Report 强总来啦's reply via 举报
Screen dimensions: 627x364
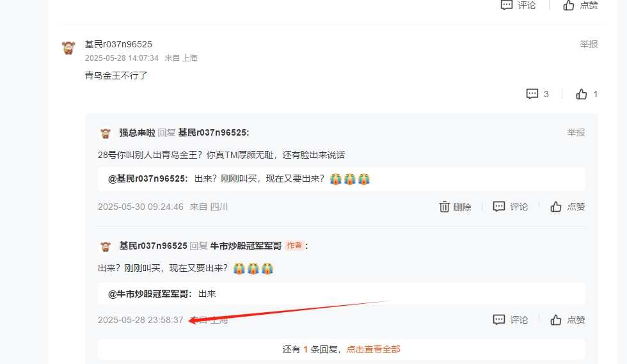point(576,132)
